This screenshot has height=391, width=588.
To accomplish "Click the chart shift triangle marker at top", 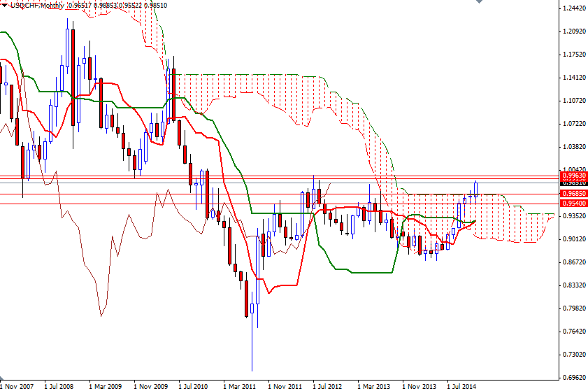I will point(479,1).
